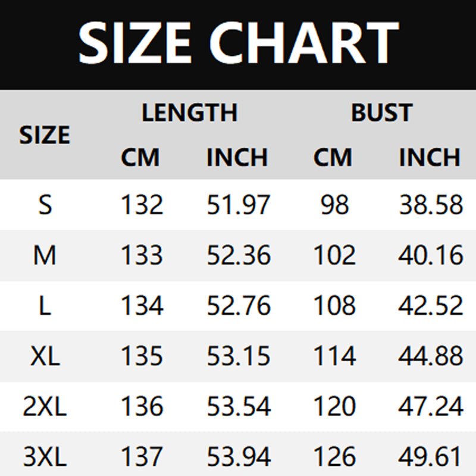Click the 53.54 length value
The height and width of the screenshot is (476, 476).
coord(239,407)
